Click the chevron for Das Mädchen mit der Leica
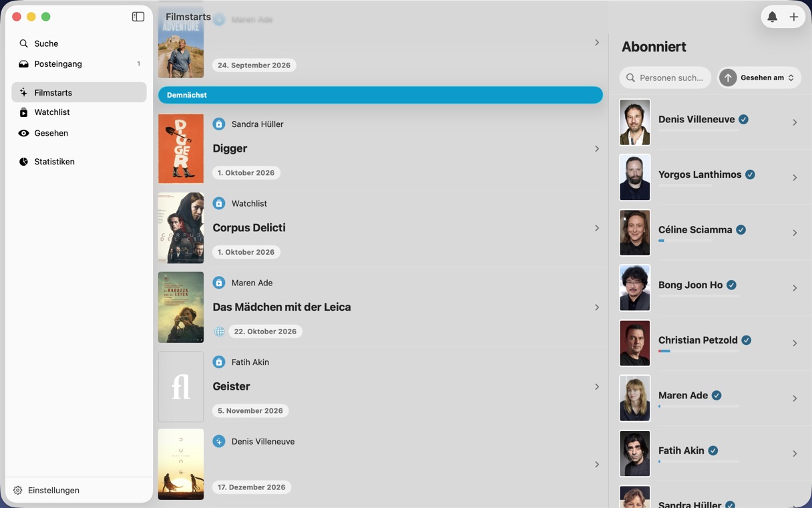Viewport: 812px width, 508px height. click(597, 307)
